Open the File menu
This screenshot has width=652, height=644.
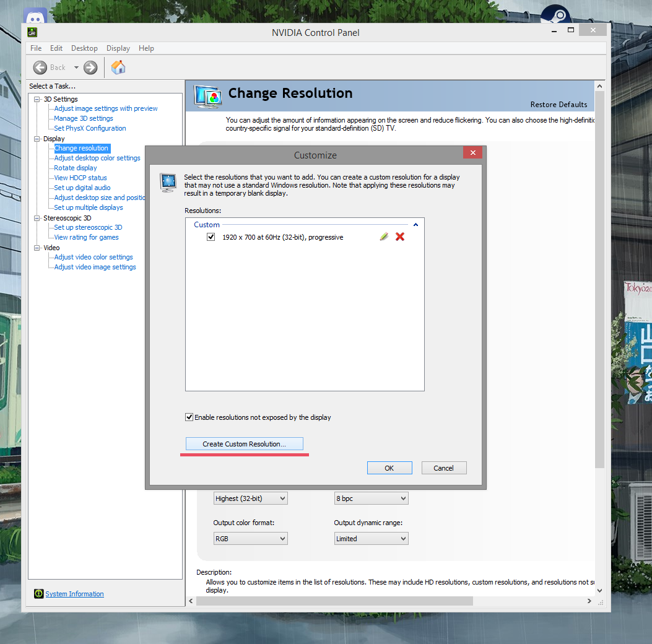[36, 48]
